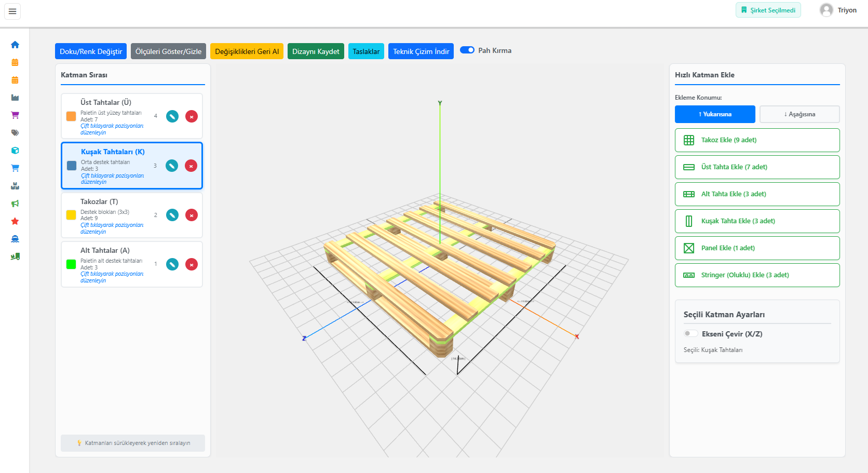Open the hamburger menu top left
Image resolution: width=868 pixels, height=473 pixels.
click(x=12, y=11)
